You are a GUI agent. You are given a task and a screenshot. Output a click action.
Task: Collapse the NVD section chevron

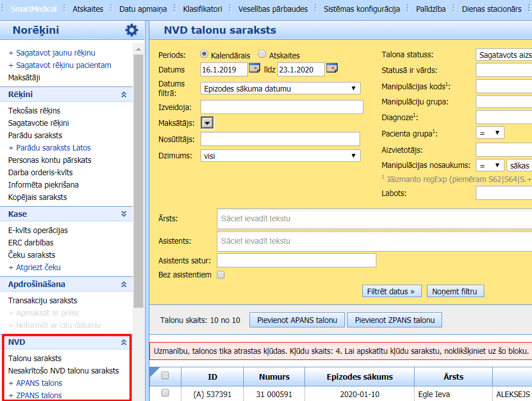pyautogui.click(x=124, y=342)
